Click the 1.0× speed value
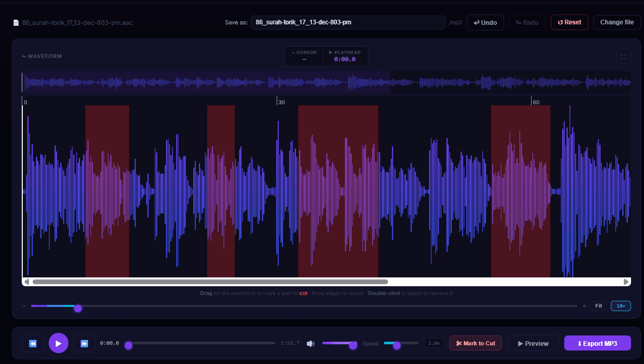Viewport: 644px width, 364px height. 434,343
